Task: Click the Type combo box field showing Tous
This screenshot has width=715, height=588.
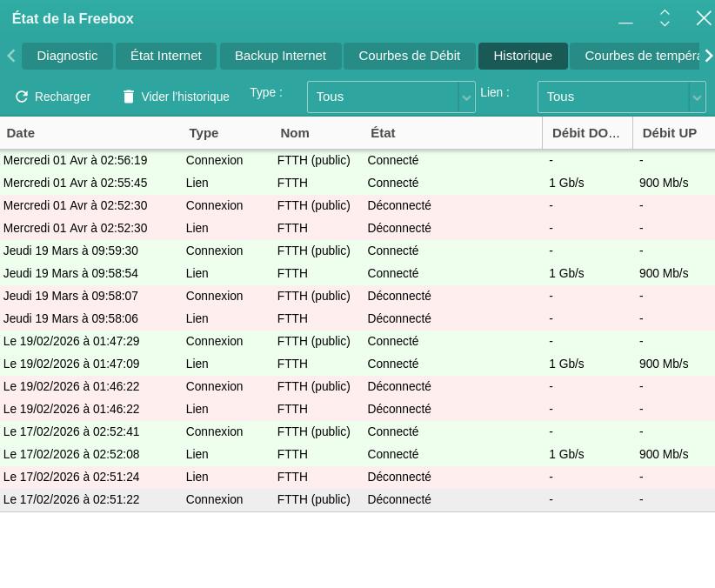Action: [x=383, y=97]
